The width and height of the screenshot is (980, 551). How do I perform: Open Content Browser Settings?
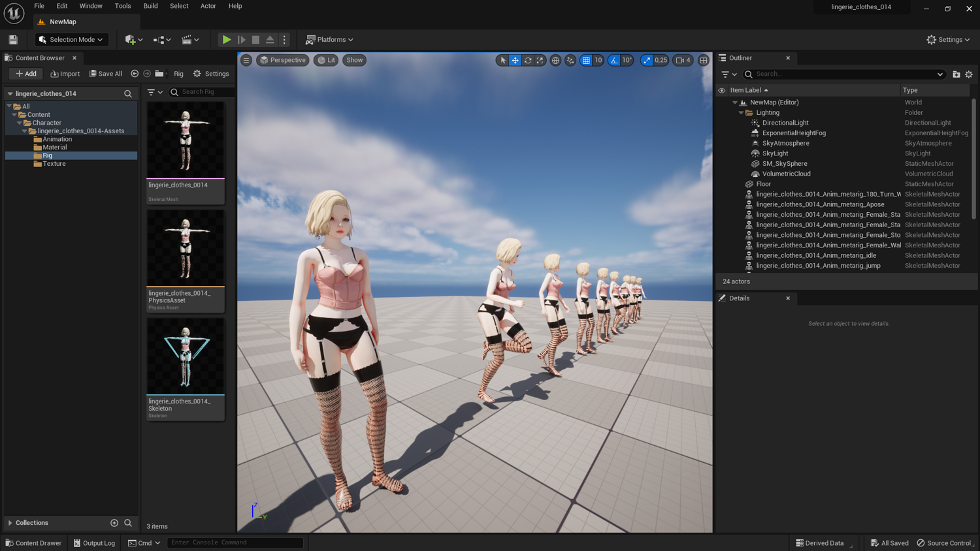pos(211,74)
